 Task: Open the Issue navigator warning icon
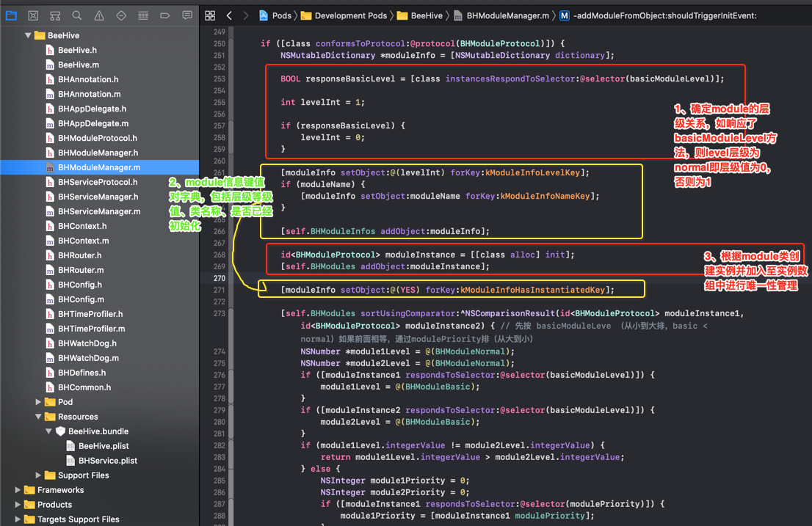click(99, 15)
